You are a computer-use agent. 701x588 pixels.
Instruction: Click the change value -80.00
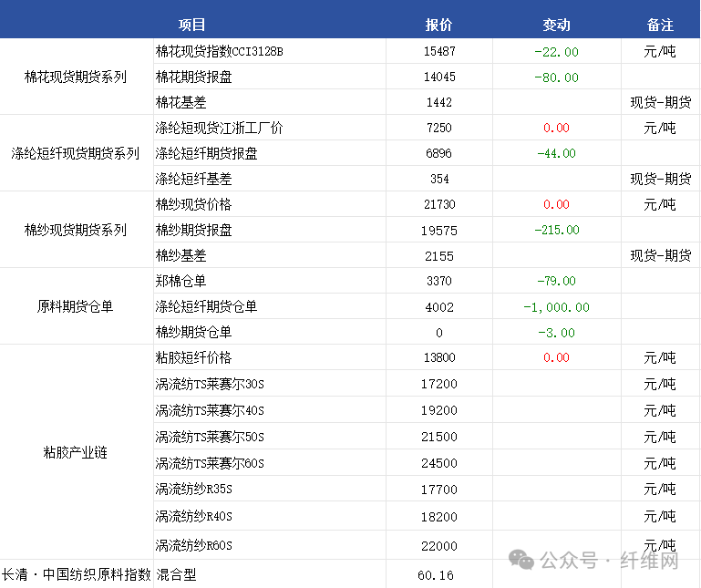(x=557, y=77)
